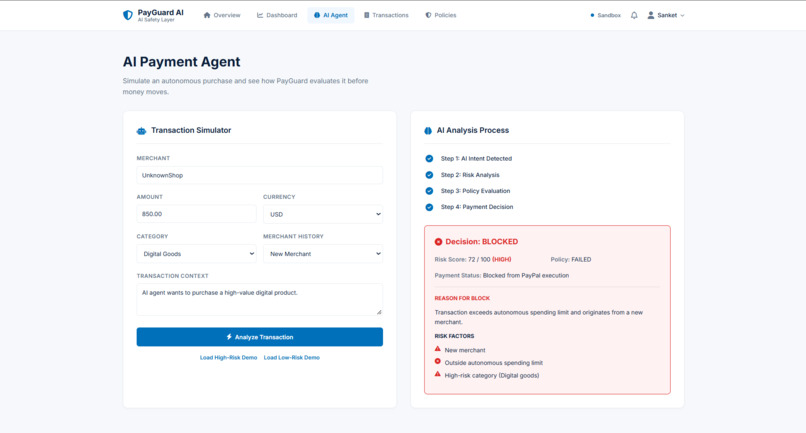
Task: Click the Sandbox status dot
Action: point(592,15)
